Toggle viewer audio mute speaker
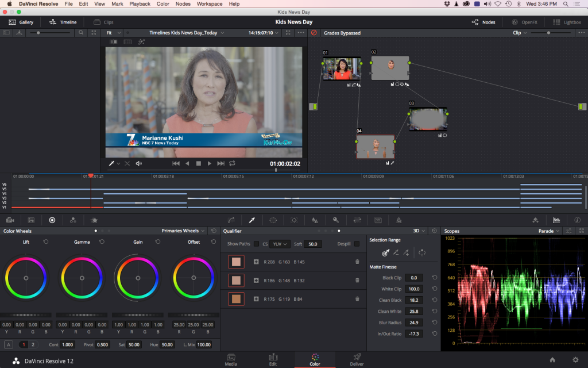 (139, 163)
